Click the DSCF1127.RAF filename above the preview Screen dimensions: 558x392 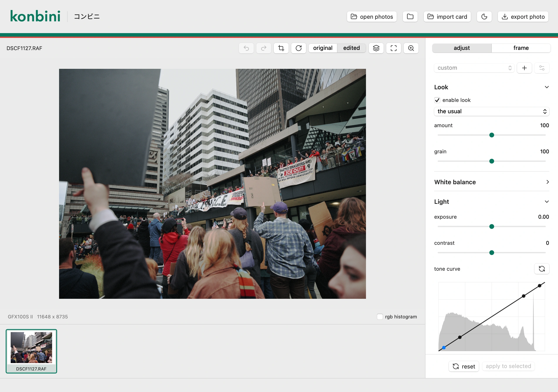click(24, 48)
